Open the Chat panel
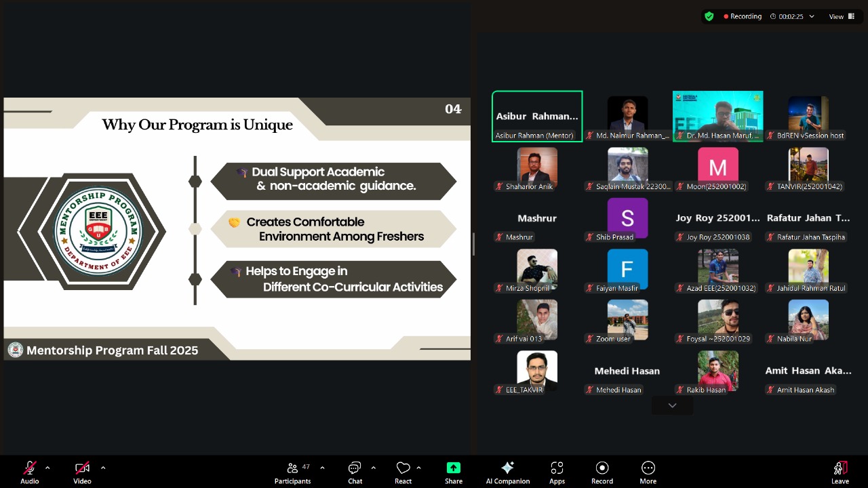The height and width of the screenshot is (488, 868). tap(355, 472)
